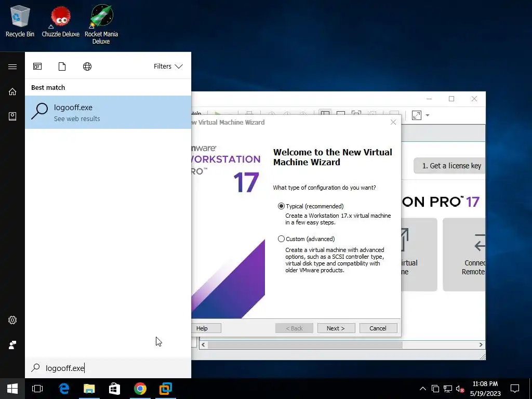The width and height of the screenshot is (532, 399).
Task: Click the Connect Remote tile in VMware
Action: [464, 255]
